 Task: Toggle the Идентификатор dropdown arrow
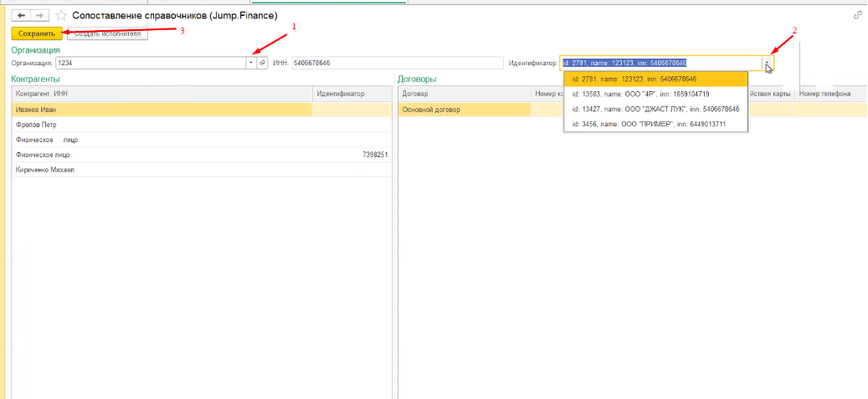point(768,64)
